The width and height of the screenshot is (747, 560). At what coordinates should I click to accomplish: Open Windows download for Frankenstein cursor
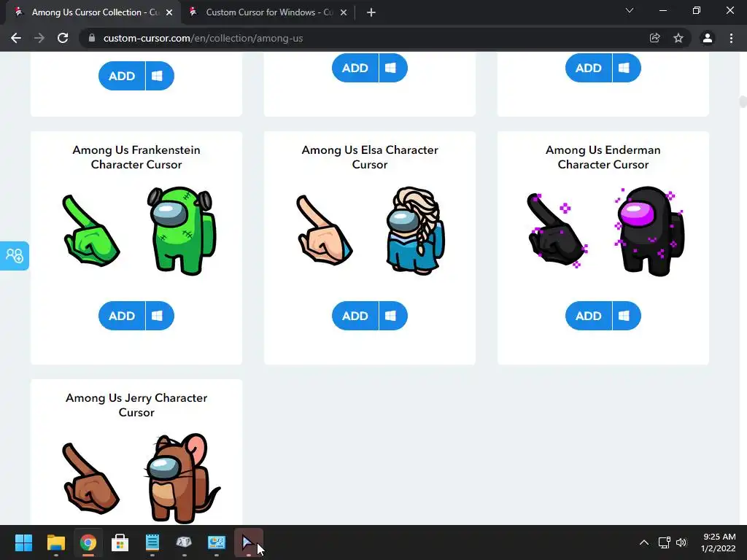click(x=159, y=316)
